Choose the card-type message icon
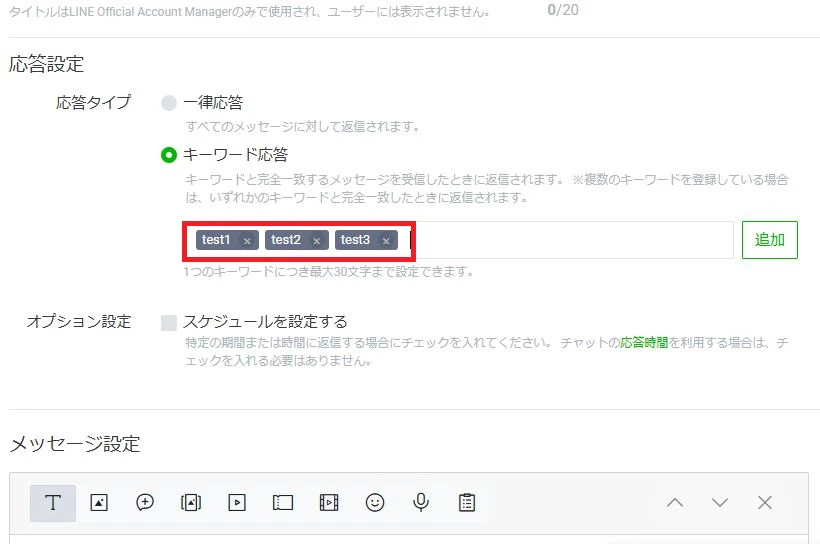Viewport: 820px width, 544px height. coord(283,503)
